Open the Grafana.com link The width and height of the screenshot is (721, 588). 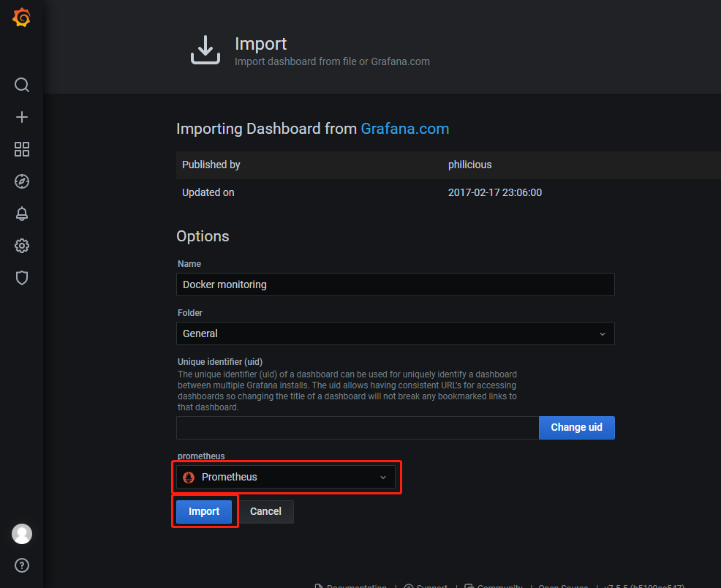pos(404,129)
